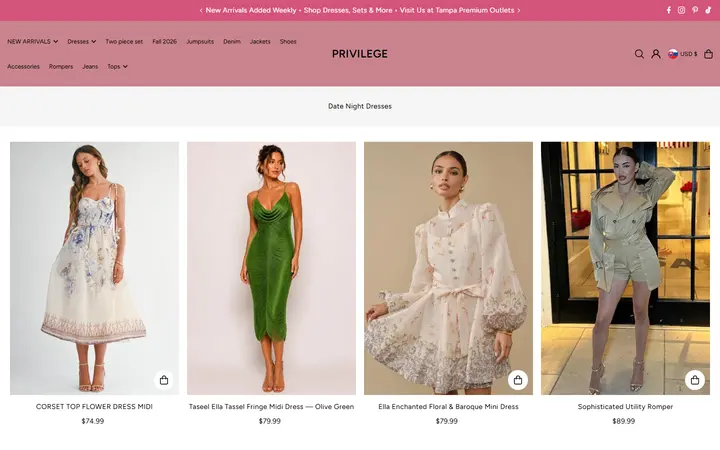720x450 pixels.
Task: Open the Jeans category
Action: [90, 67]
